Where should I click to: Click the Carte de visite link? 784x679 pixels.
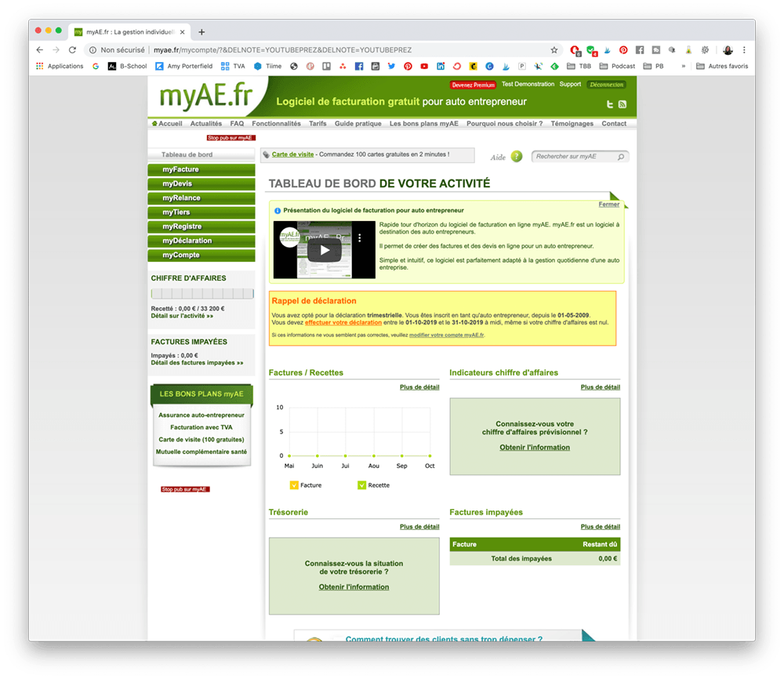(x=292, y=154)
